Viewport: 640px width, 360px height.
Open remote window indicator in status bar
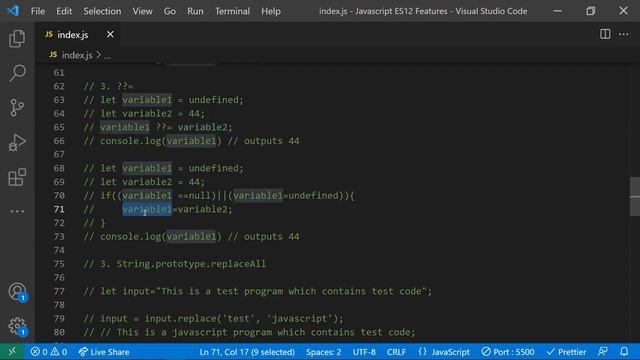(x=12, y=351)
